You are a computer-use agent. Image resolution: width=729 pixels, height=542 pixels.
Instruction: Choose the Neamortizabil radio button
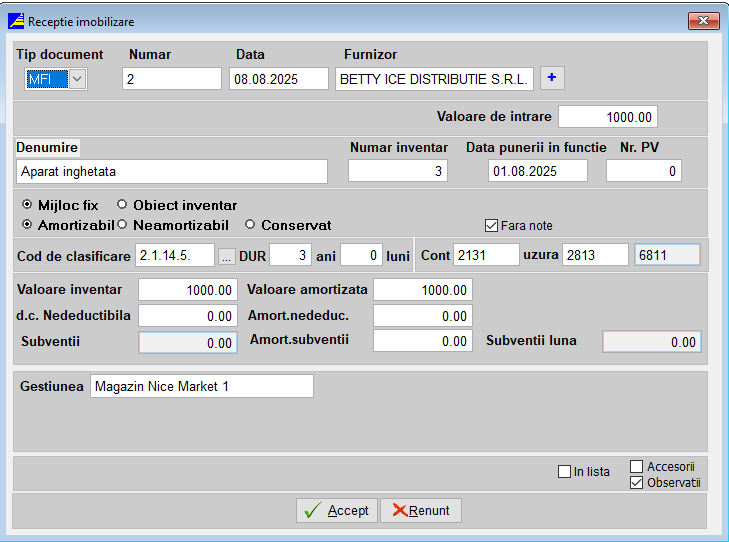pos(122,225)
